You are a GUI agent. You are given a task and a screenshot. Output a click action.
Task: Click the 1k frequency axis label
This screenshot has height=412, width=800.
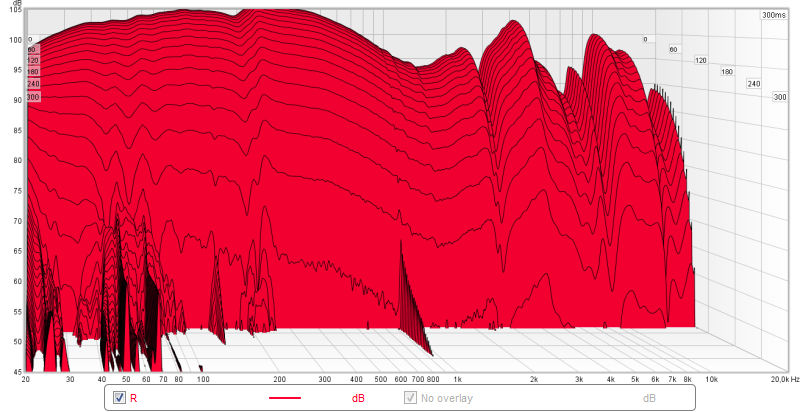coord(457,381)
